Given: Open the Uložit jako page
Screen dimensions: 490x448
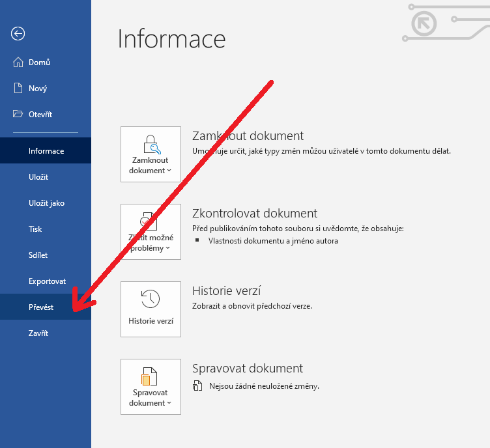Looking at the screenshot, I should pyautogui.click(x=46, y=203).
